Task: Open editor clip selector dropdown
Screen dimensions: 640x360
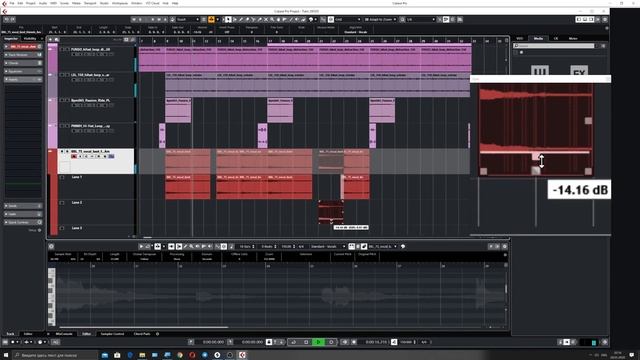Action: point(382,247)
